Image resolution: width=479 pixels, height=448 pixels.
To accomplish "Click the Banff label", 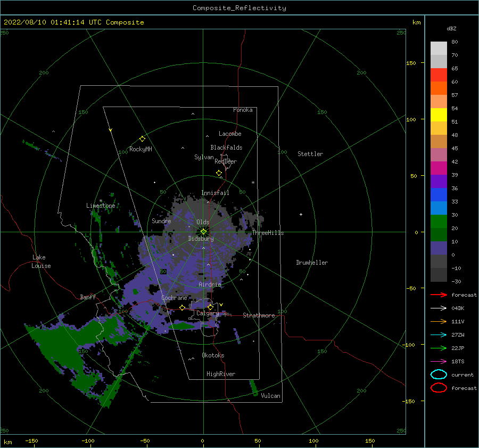I will tap(88, 297).
